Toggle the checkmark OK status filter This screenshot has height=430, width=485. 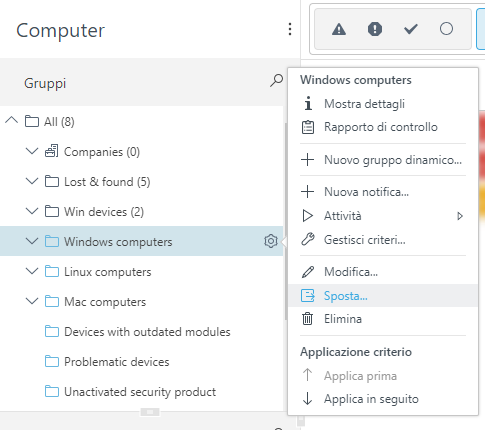[411, 29]
